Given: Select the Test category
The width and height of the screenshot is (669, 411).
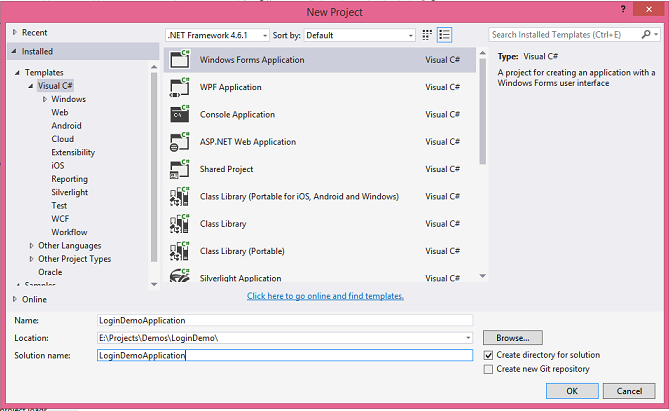Looking at the screenshot, I should 59,205.
